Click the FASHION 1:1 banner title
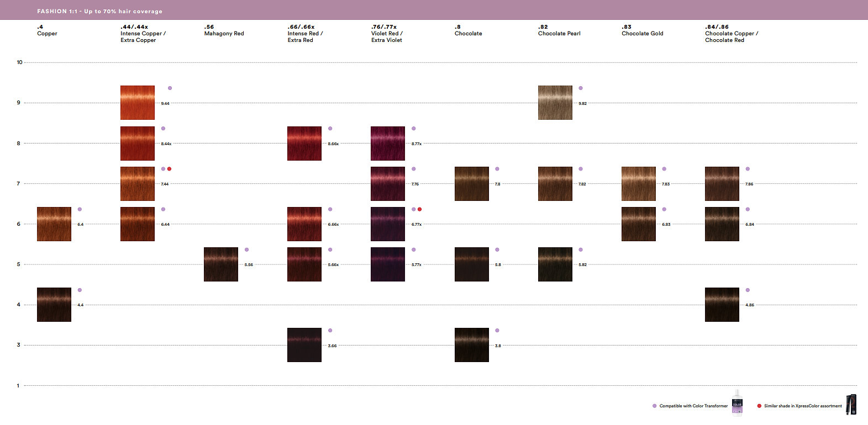Viewport: 868px width, 425px height. point(99,11)
